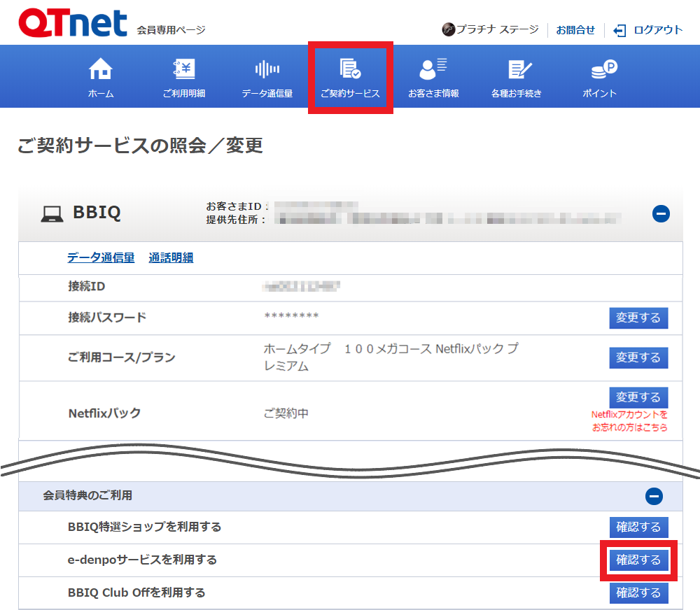Click ログアウト text link
Screen dimensions: 700x610
coord(658,30)
